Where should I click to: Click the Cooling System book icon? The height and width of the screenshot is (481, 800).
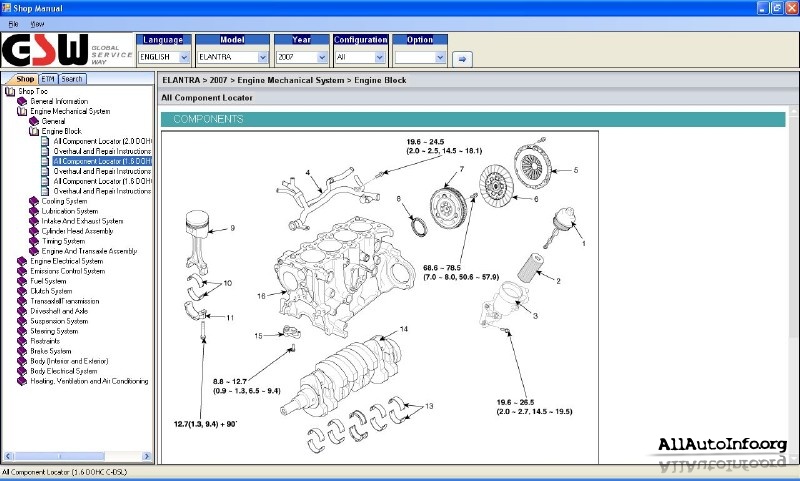(34, 201)
